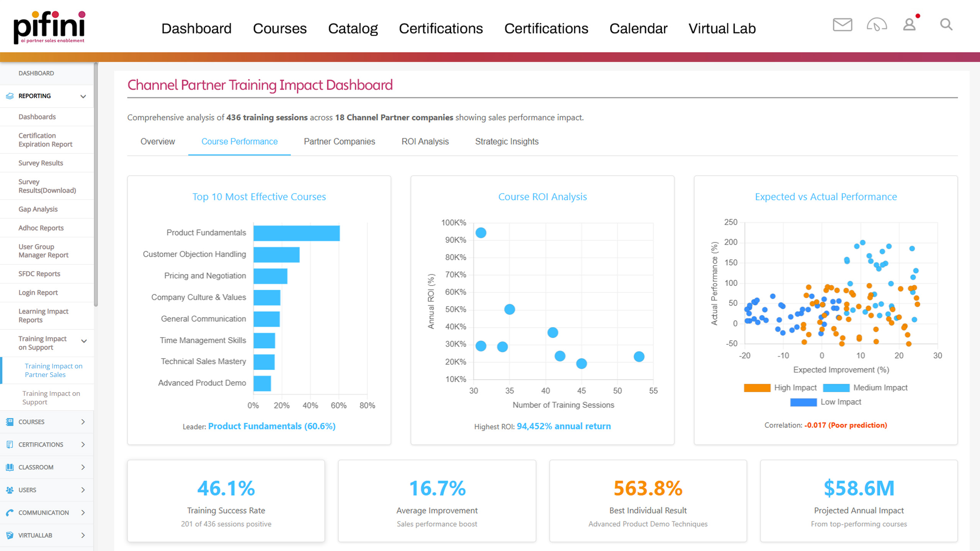Click the Communication phone icon
This screenshot has width=980, height=551.
pyautogui.click(x=10, y=512)
